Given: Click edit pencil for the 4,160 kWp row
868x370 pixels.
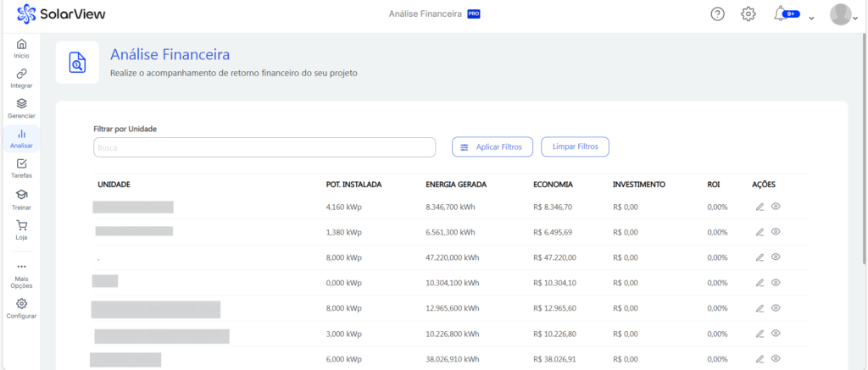Looking at the screenshot, I should [x=759, y=207].
